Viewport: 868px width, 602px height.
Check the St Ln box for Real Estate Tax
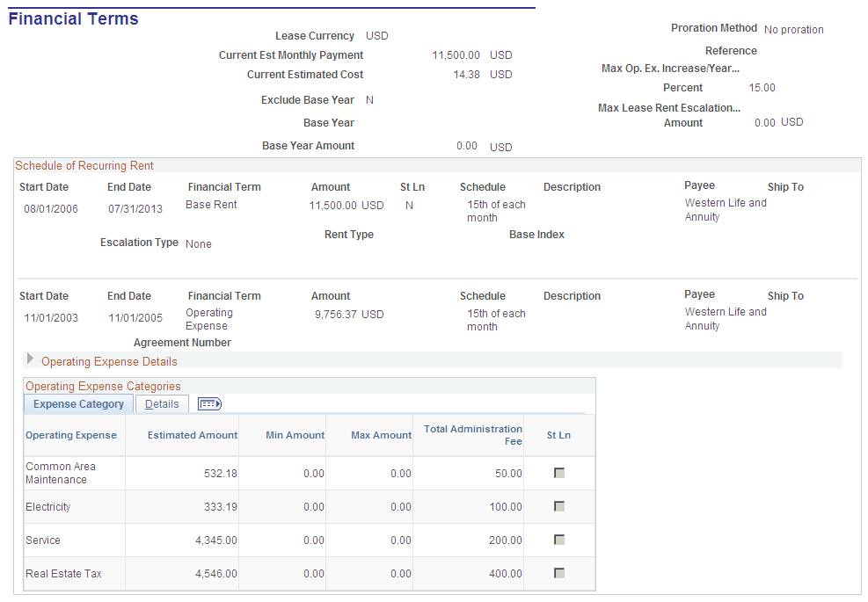pos(559,573)
